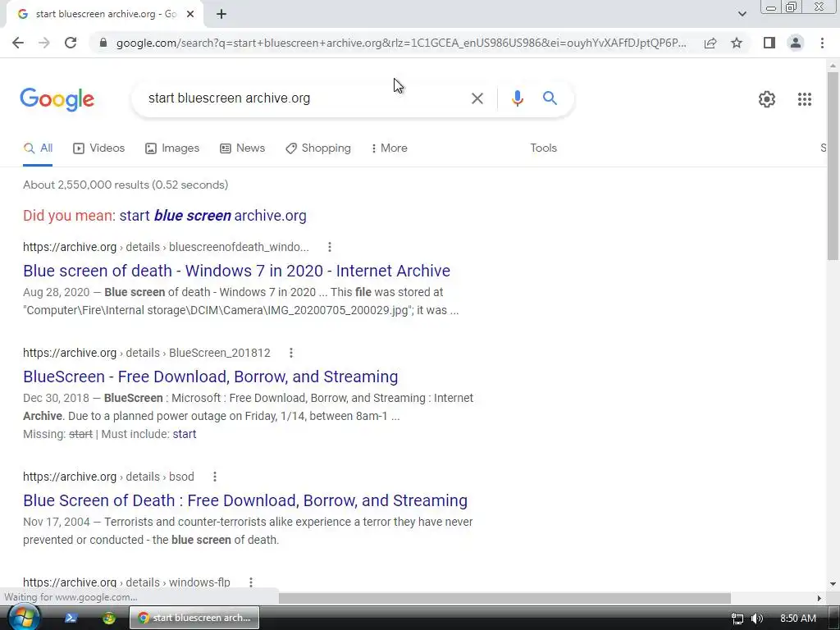Click the scroll down arrow
840x630 pixels.
(x=833, y=584)
